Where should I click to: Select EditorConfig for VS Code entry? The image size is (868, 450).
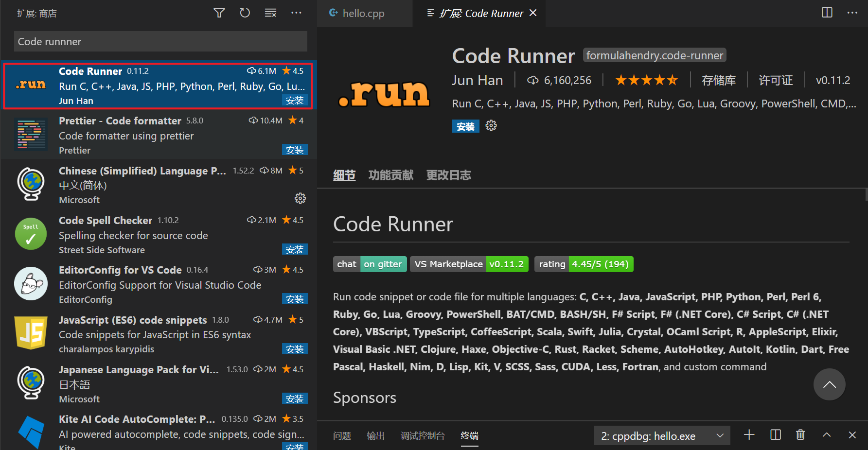[x=159, y=284]
